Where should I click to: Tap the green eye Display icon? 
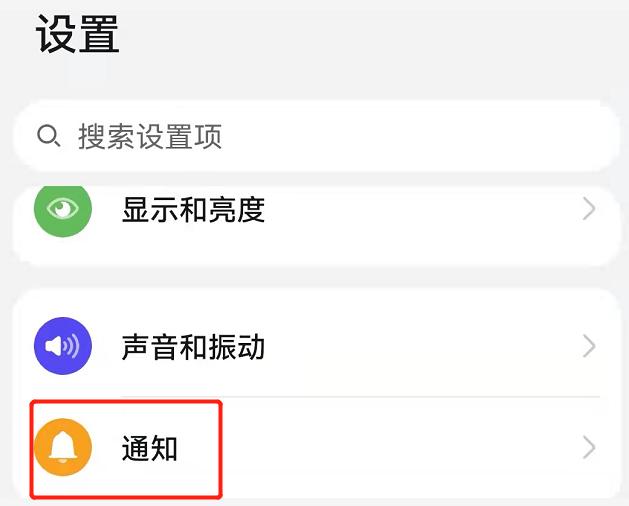click(x=63, y=209)
